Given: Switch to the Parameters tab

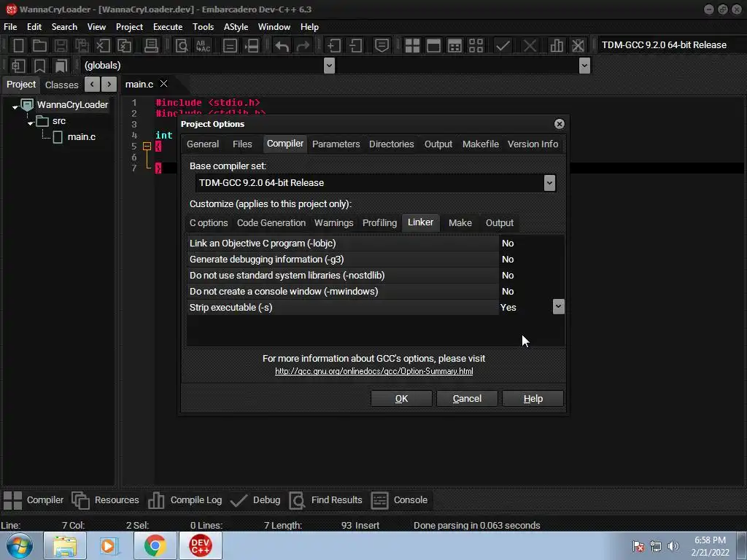Looking at the screenshot, I should pos(336,144).
